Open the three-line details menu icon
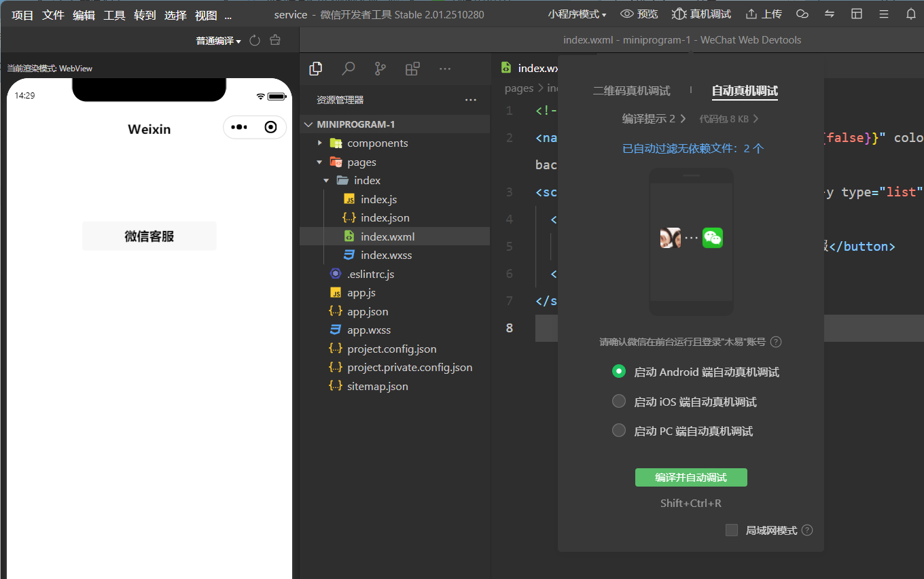Image resolution: width=924 pixels, height=579 pixels. coord(884,14)
